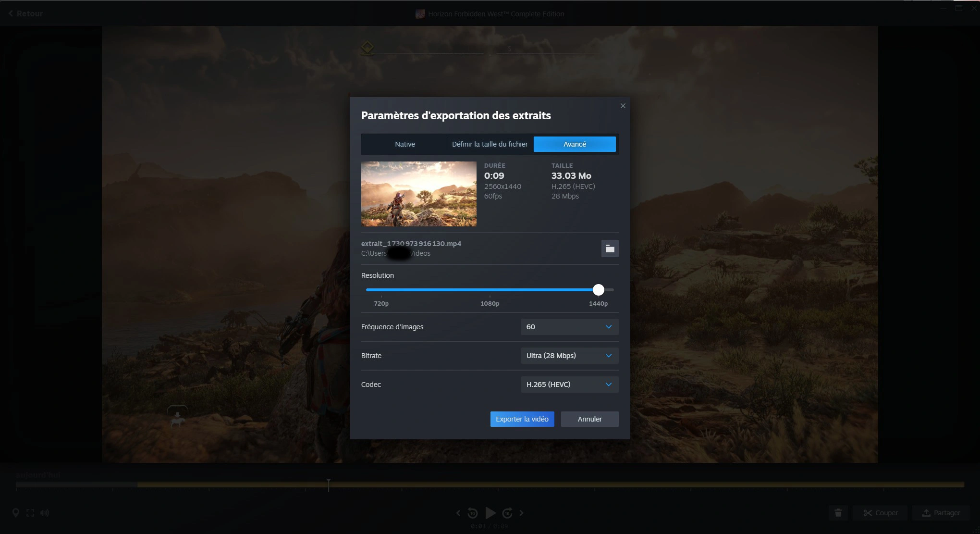Image resolution: width=980 pixels, height=534 pixels.
Task: Open the Bitrate dropdown Ultra (28 Mbps)
Action: coord(569,356)
